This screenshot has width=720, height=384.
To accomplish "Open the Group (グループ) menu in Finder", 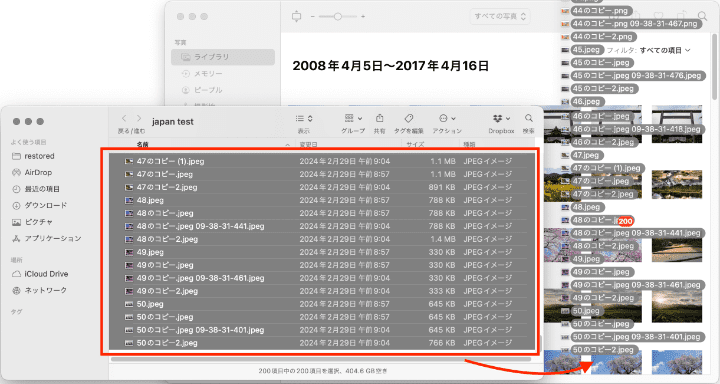I will point(353,119).
